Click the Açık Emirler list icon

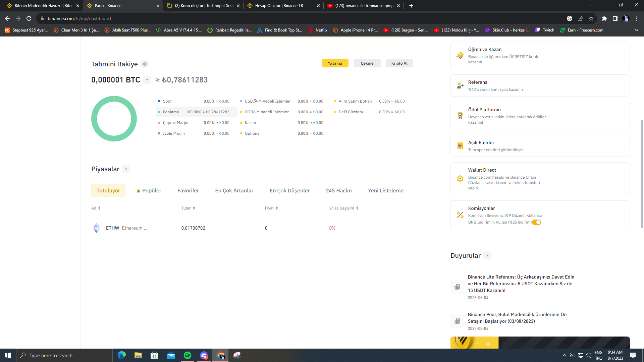pos(460,146)
